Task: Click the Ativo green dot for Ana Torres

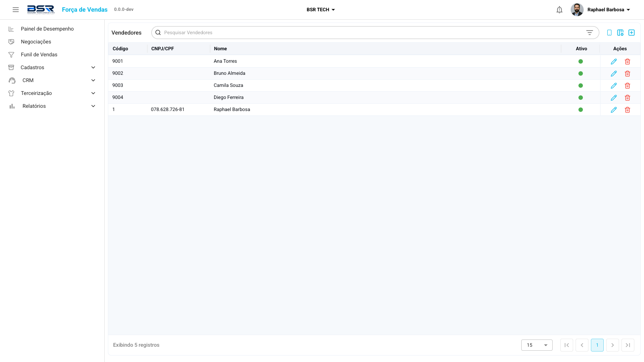Action: pos(580,62)
